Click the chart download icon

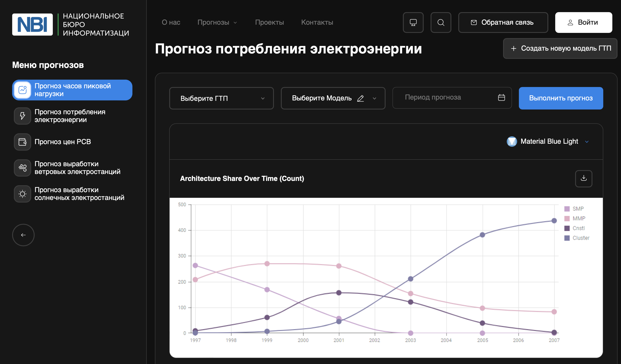click(583, 178)
